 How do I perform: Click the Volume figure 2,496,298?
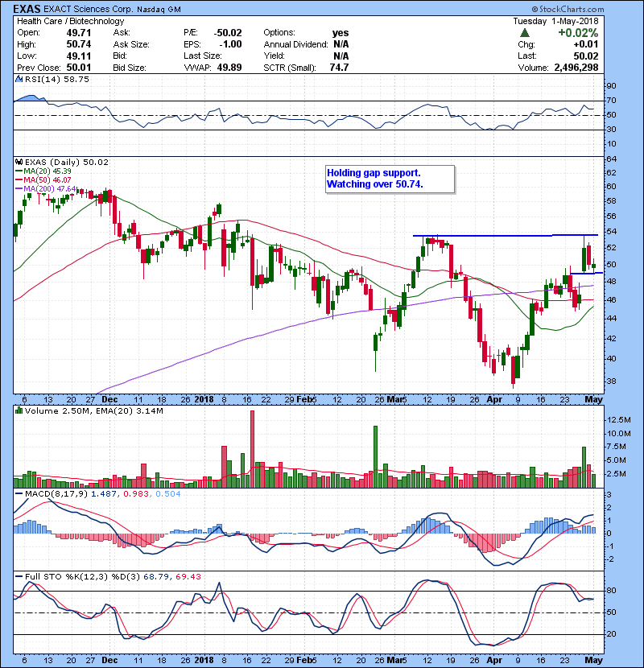[576, 68]
